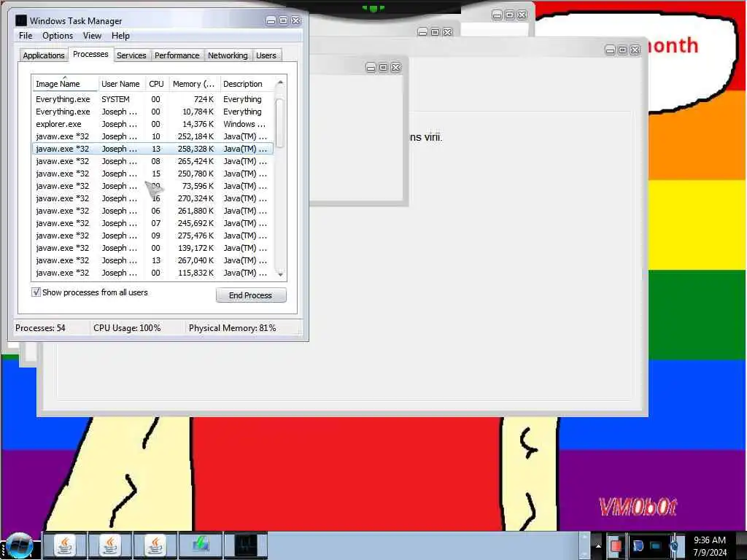Click the End Process button
747x560 pixels.
pos(251,295)
